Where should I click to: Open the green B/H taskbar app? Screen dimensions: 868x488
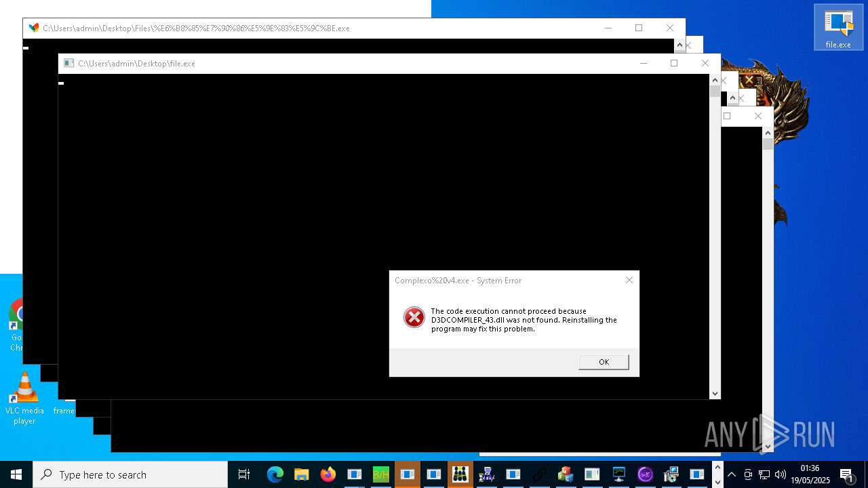coord(381,474)
